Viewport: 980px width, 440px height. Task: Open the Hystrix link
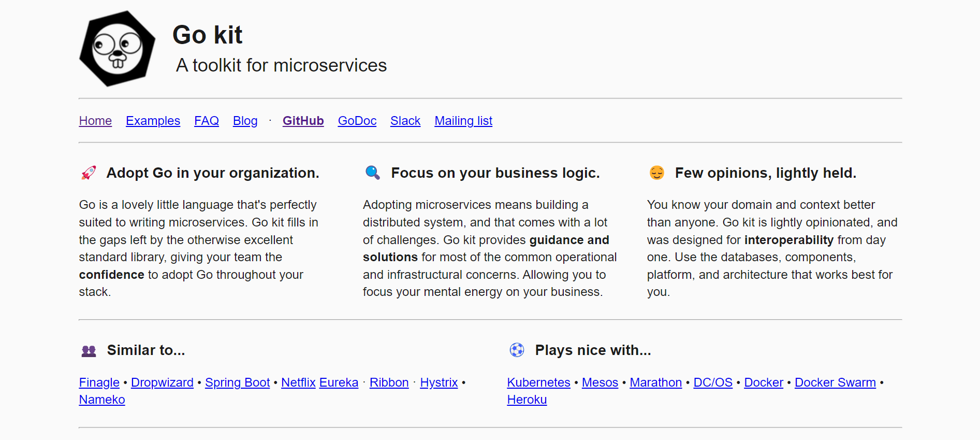click(x=439, y=382)
